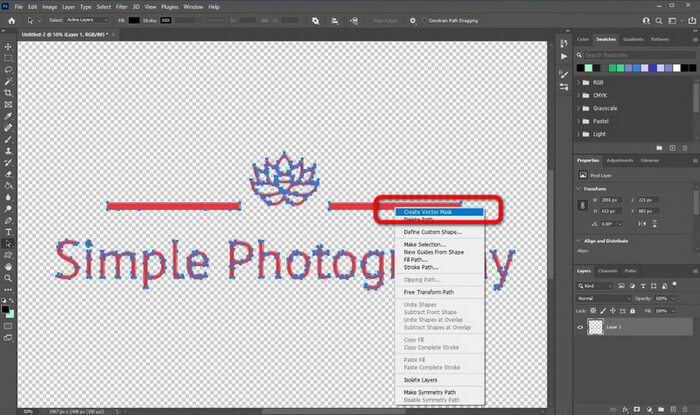Image resolution: width=700 pixels, height=415 pixels.
Task: Open the Select Active Layers dropdown
Action: [x=88, y=21]
